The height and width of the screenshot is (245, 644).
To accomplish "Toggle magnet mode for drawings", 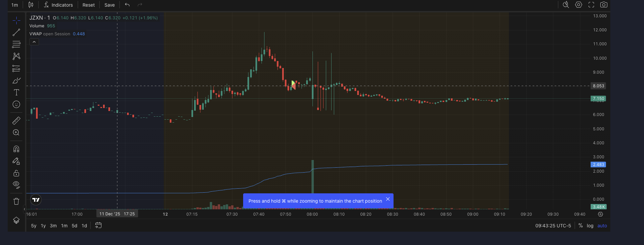I will coord(16,149).
